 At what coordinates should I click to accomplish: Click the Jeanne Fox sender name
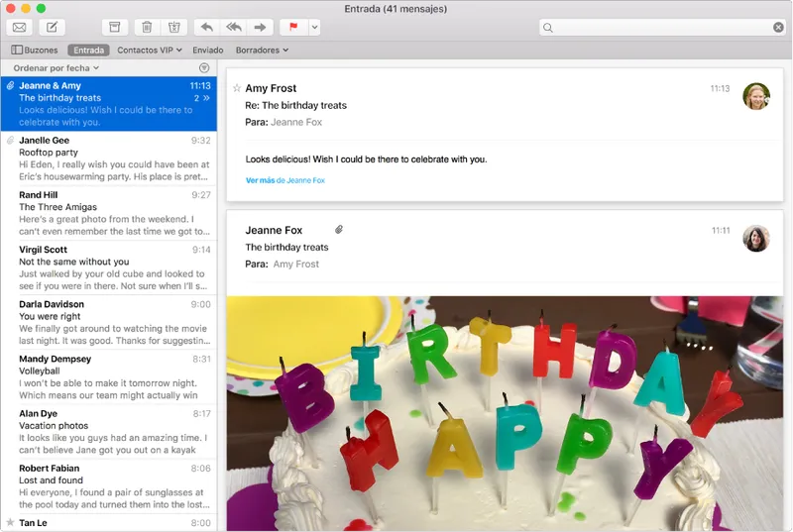point(274,231)
